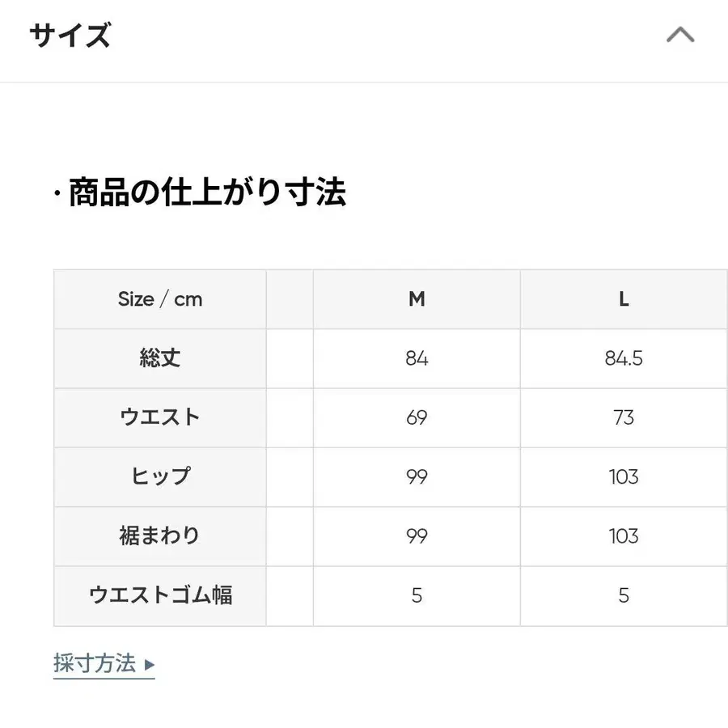Click the Size / cm table header
728x728 pixels.
click(159, 298)
